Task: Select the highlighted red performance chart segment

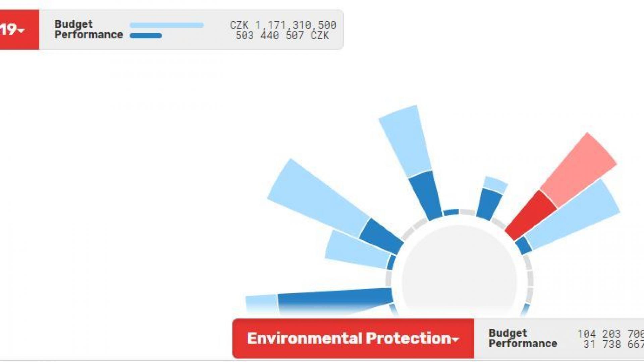Action: click(531, 215)
